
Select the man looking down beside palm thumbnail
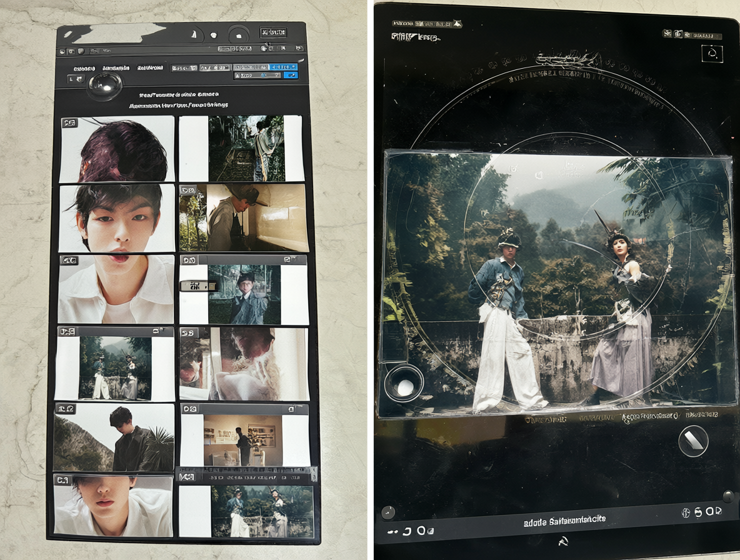(114, 437)
